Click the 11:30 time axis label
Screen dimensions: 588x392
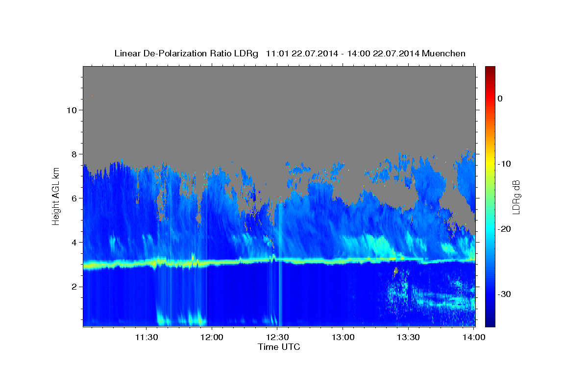pos(146,337)
